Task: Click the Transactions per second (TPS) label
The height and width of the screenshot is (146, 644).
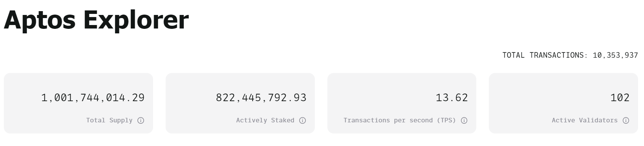Action: [399, 120]
